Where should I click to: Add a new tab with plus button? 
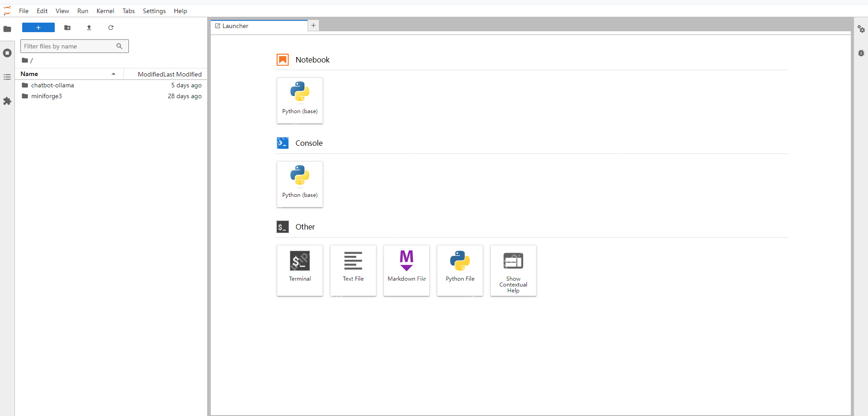coord(313,25)
